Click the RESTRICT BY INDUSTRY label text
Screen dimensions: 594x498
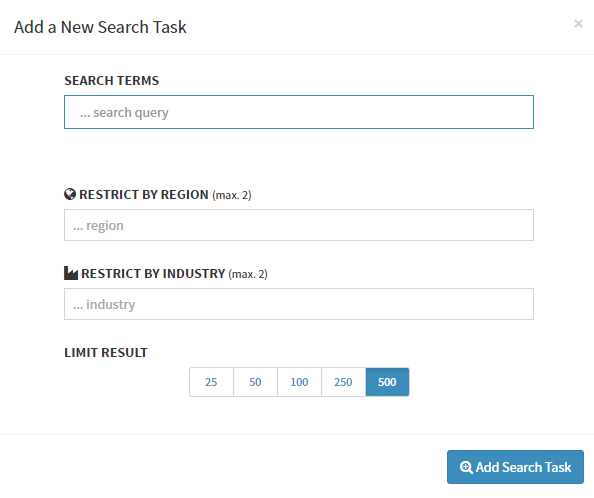pyautogui.click(x=153, y=273)
